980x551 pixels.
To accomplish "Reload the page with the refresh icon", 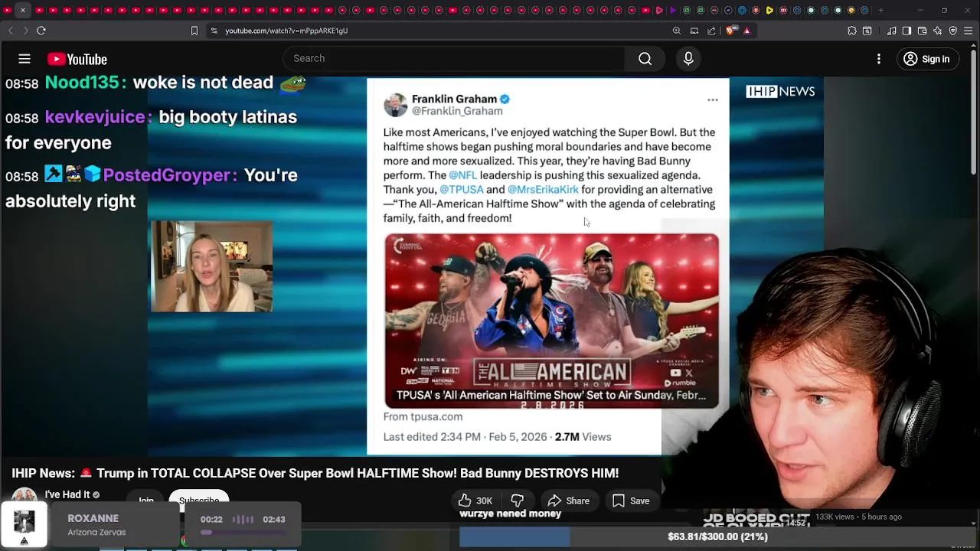I will 41,31.
